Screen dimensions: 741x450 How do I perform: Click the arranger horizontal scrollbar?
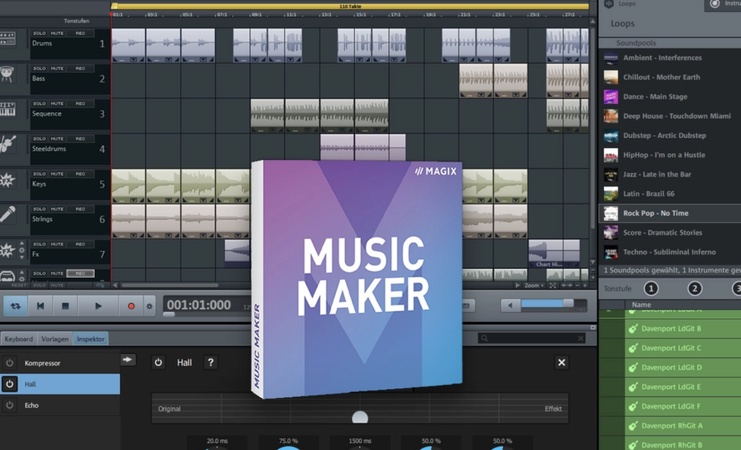pos(170,285)
